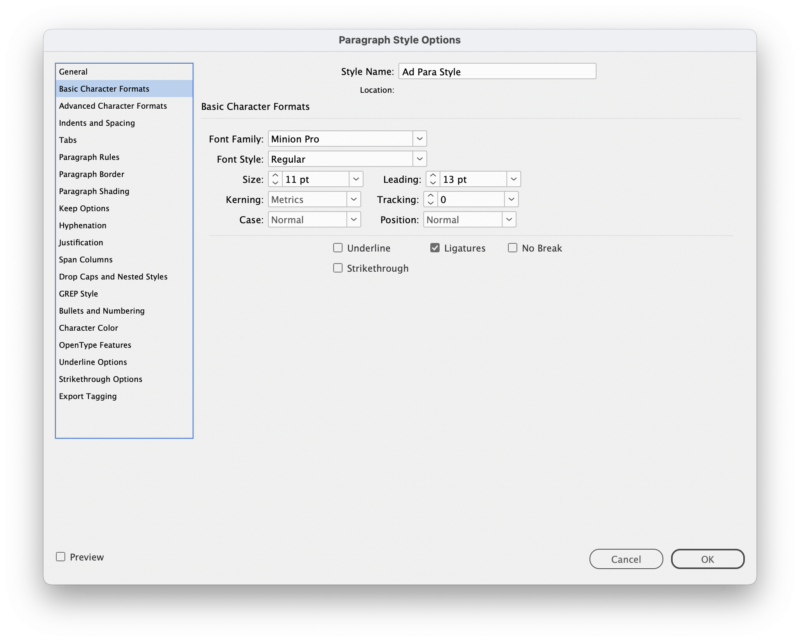Open Paragraph Shading settings

pyautogui.click(x=124, y=191)
